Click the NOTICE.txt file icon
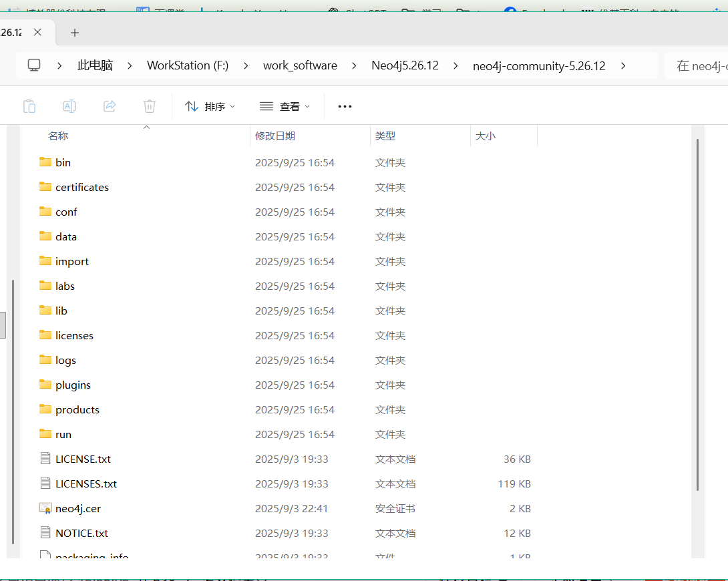Screen dimensions: 728x581 tap(45, 533)
